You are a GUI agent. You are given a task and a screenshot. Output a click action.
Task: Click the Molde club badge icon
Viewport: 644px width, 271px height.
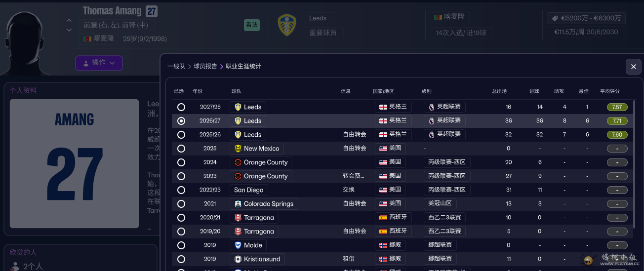tap(238, 245)
